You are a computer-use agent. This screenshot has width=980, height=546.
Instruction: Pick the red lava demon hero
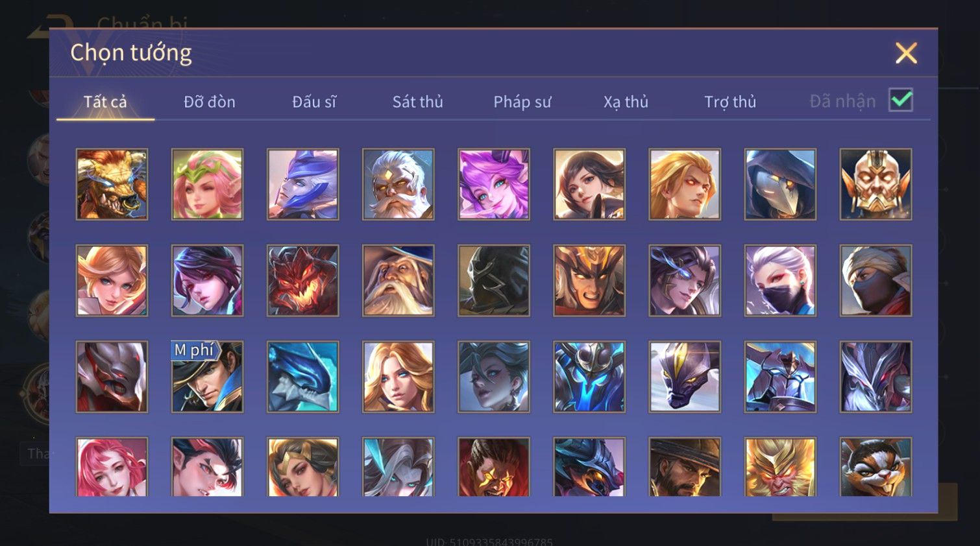[302, 281]
